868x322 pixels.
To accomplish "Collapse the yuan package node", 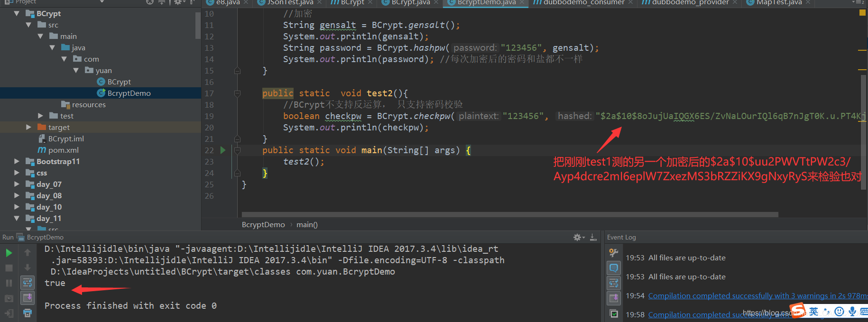I will [76, 70].
